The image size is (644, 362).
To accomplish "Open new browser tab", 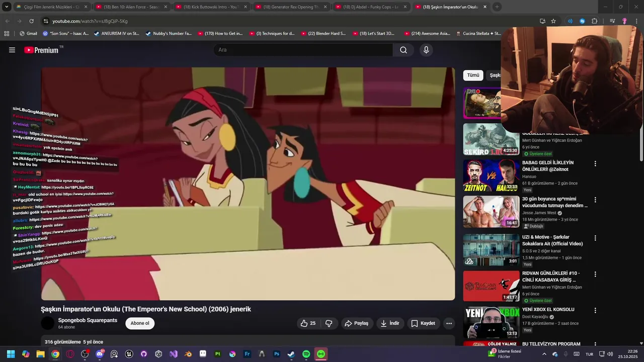I will 497,7.
